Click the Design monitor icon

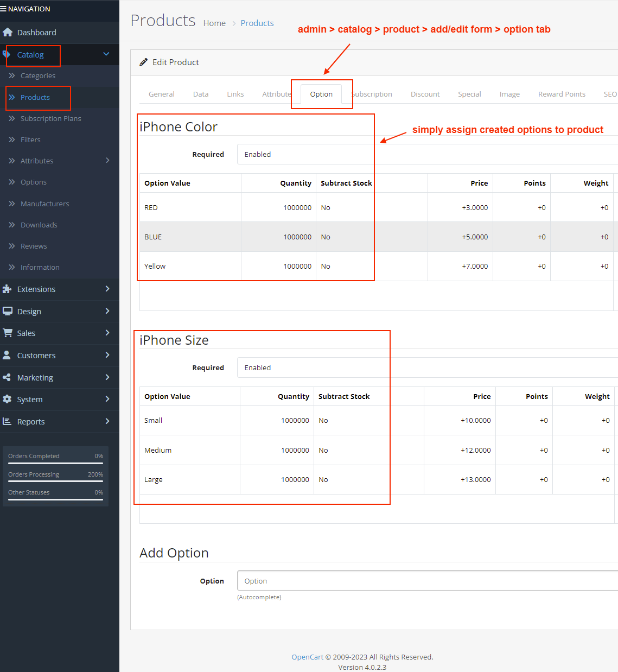[x=8, y=312]
